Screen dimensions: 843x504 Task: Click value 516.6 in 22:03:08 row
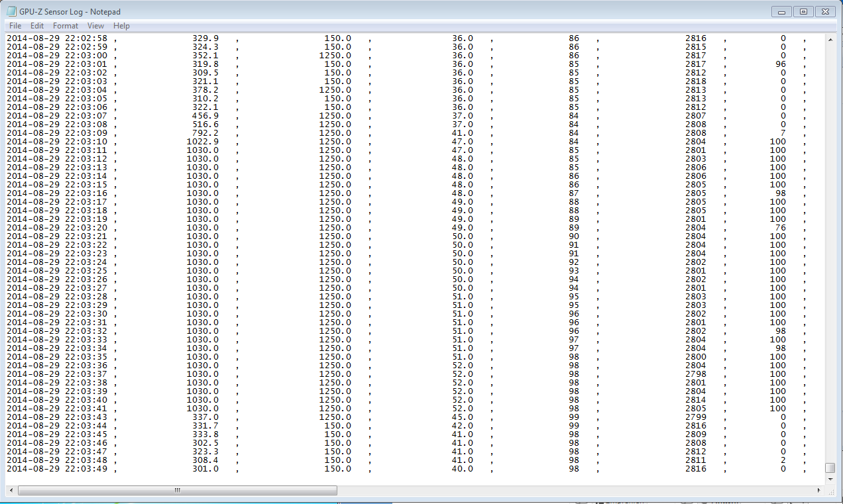pos(205,125)
